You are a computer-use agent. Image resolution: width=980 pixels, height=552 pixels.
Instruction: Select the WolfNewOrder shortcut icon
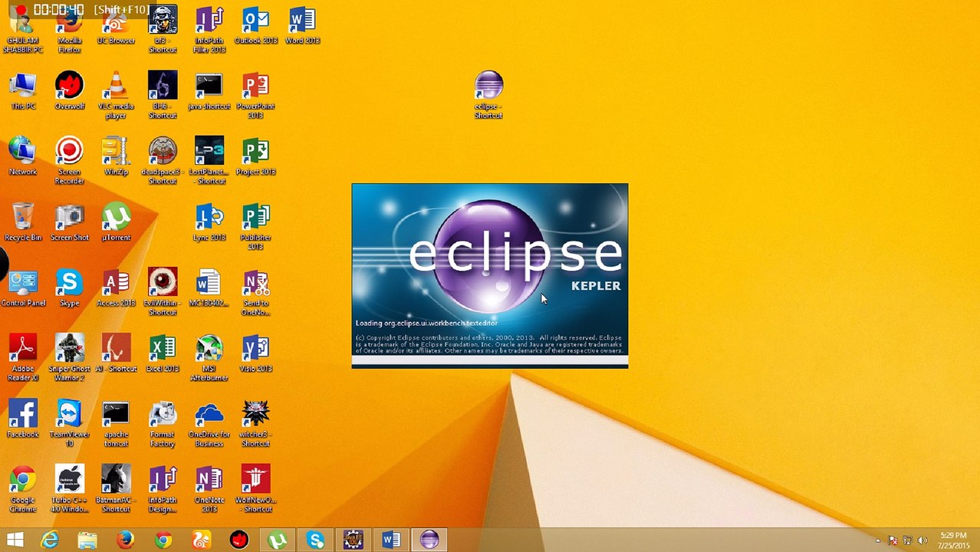(x=255, y=489)
